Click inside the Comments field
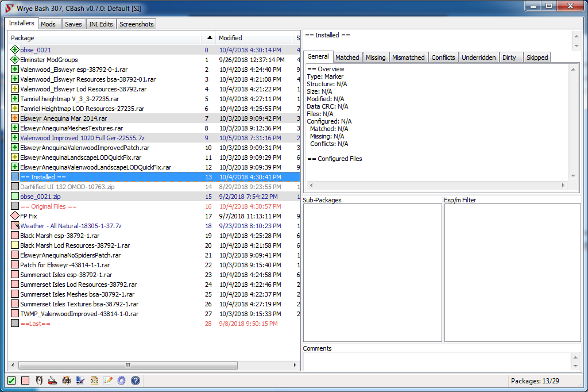This screenshot has height=392, width=588. (x=436, y=359)
